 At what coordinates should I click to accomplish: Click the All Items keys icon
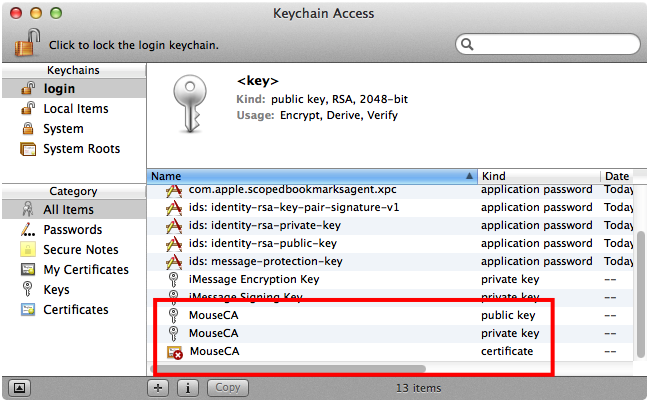(x=28, y=209)
